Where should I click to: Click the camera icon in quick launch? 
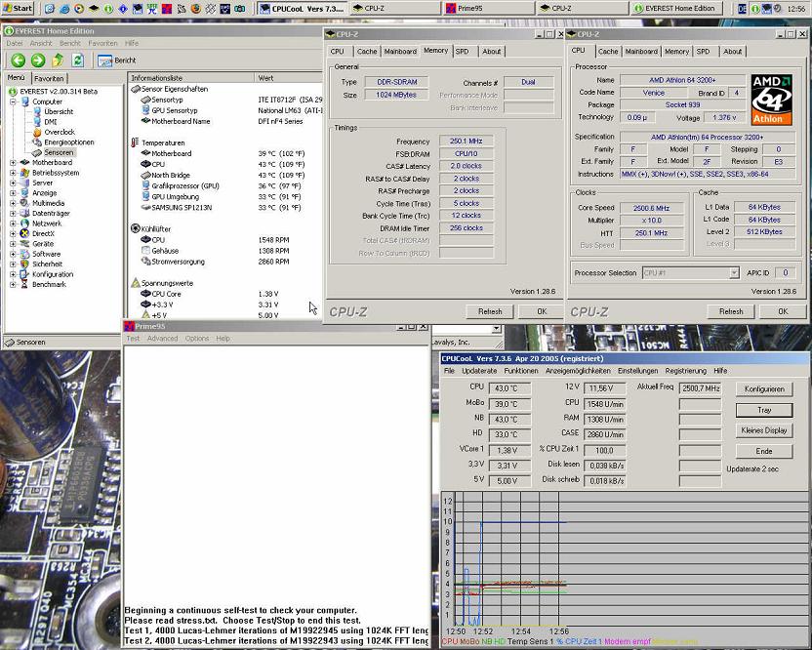click(240, 9)
